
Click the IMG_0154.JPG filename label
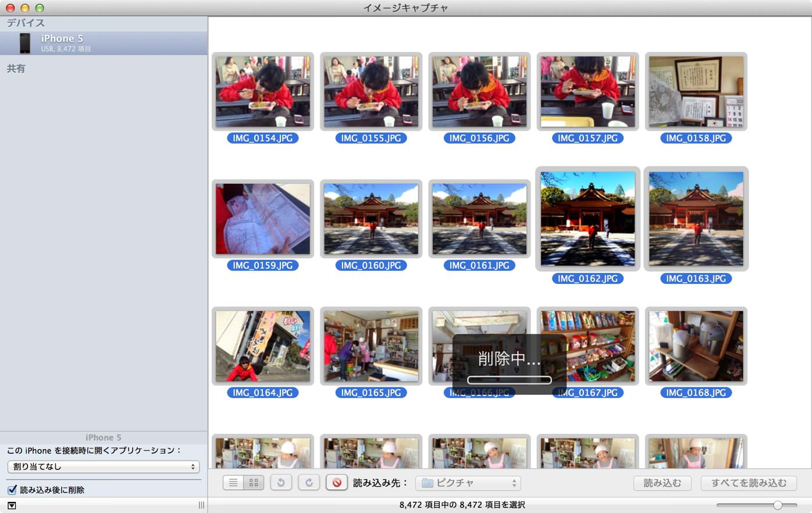pyautogui.click(x=263, y=138)
